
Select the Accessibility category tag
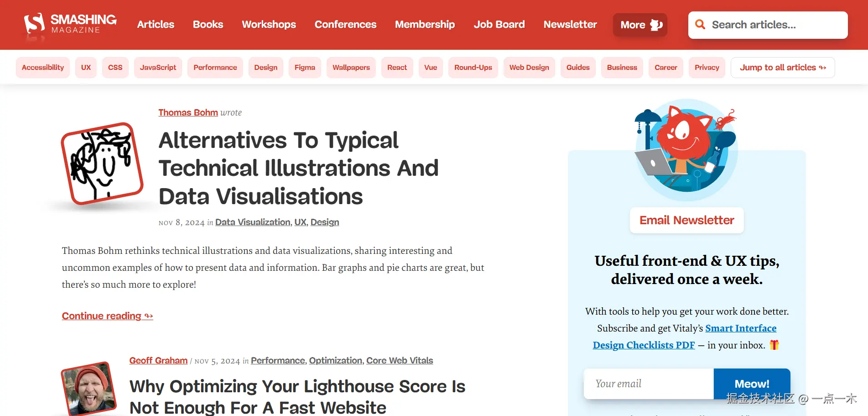point(43,68)
